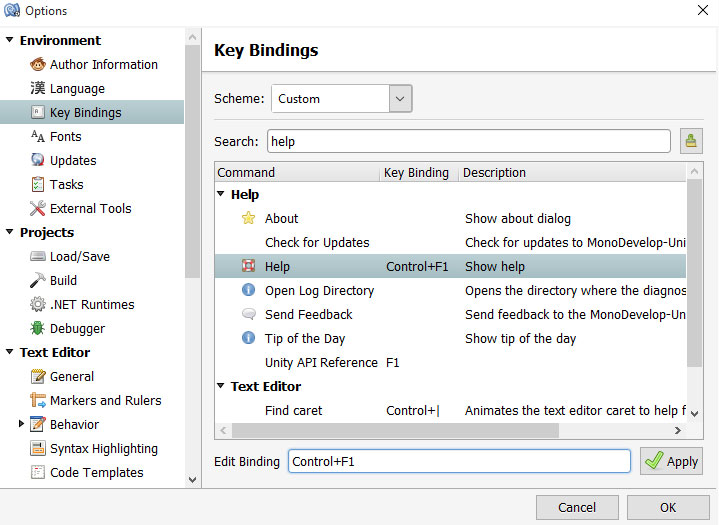Click the .NET Runtimes gear icon
This screenshot has width=719, height=525.
coord(38,304)
